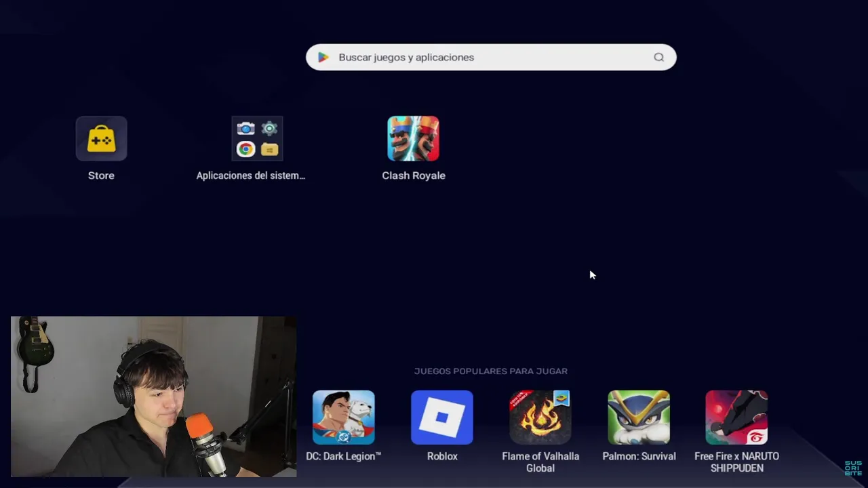The image size is (868, 488).
Task: Click the Buscar juegos y aplicaciones field
Action: click(x=491, y=58)
